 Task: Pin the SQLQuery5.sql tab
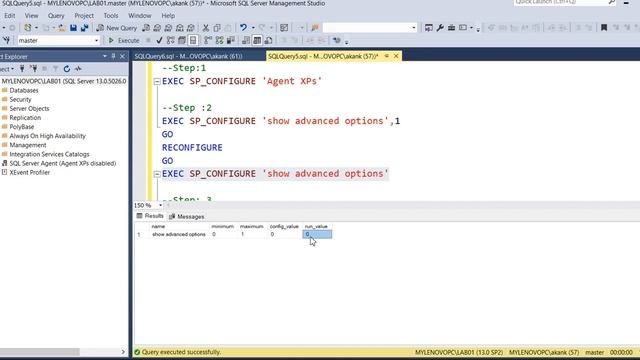[x=387, y=56]
